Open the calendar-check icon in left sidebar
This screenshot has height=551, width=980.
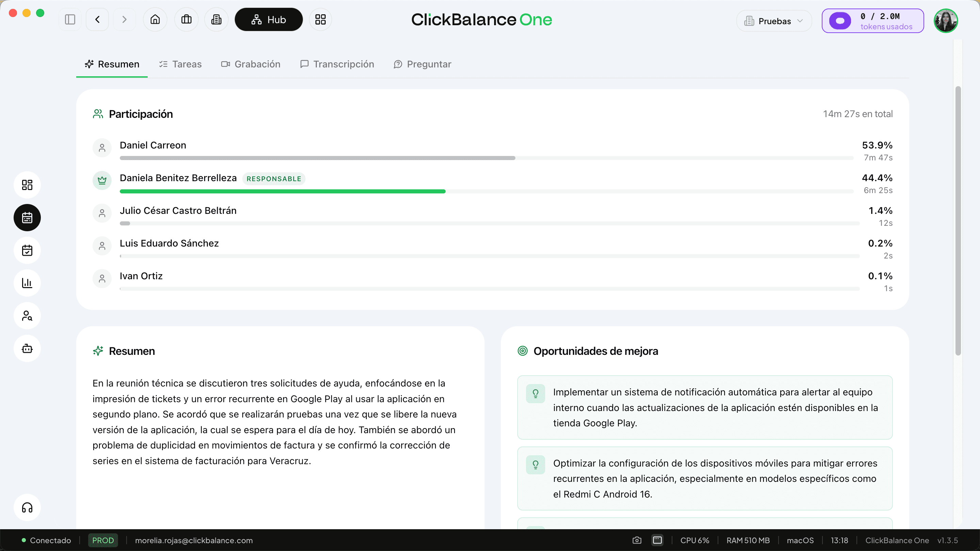27,251
